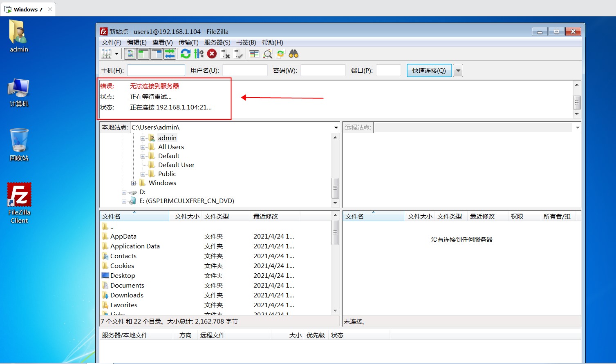Toggle the transfer queue panel
Image resolution: width=616 pixels, height=364 pixels.
coord(170,54)
